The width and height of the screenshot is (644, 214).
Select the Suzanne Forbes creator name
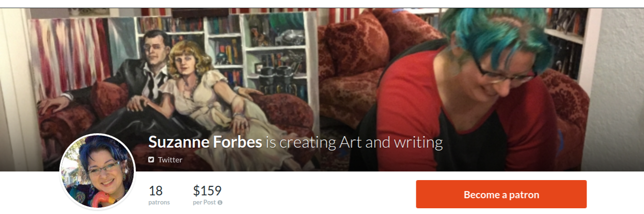pyautogui.click(x=205, y=142)
